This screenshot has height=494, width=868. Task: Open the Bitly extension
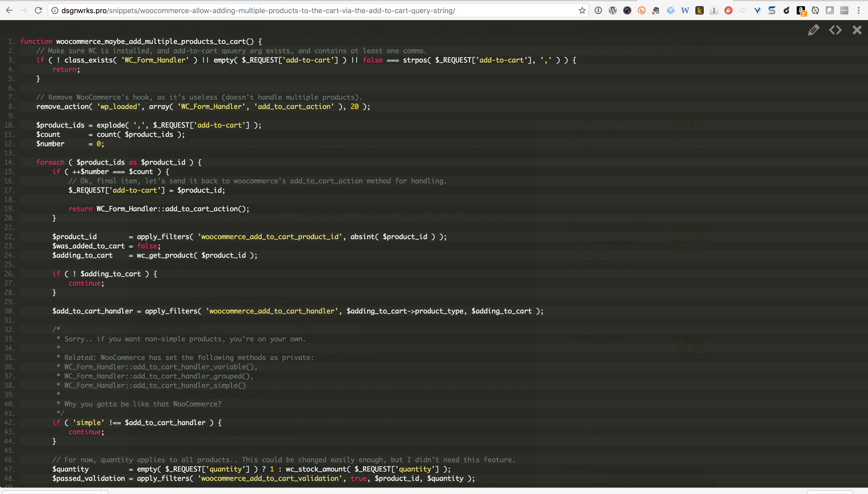(641, 11)
